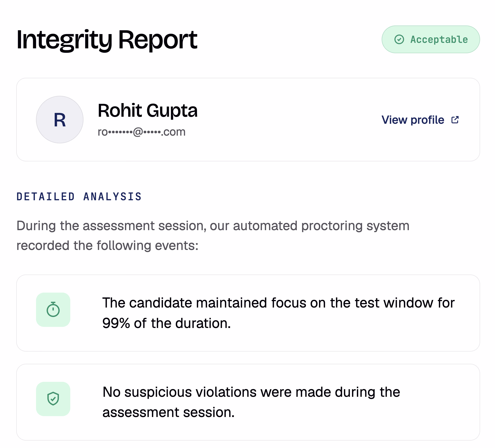Click the stopwatch icon in focus card
Viewport: 495px width, 448px height.
click(x=53, y=309)
